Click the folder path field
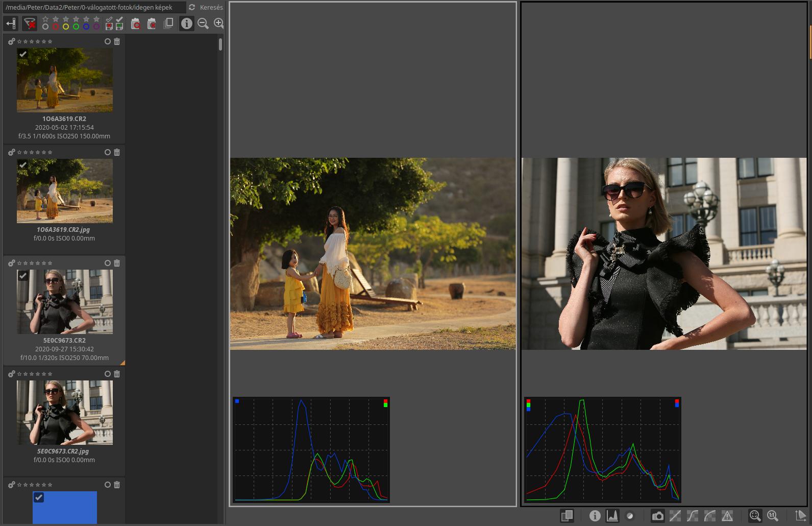This screenshot has height=526, width=812. 94,8
